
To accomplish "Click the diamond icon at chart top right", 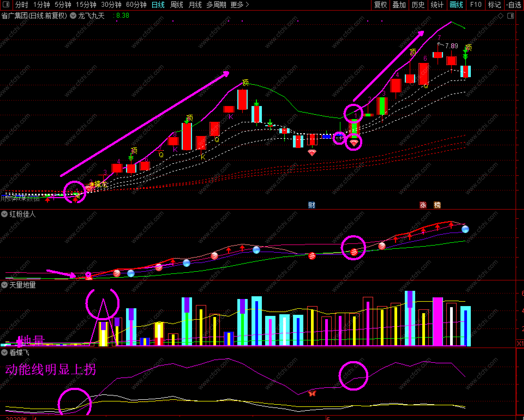I will (501, 16).
